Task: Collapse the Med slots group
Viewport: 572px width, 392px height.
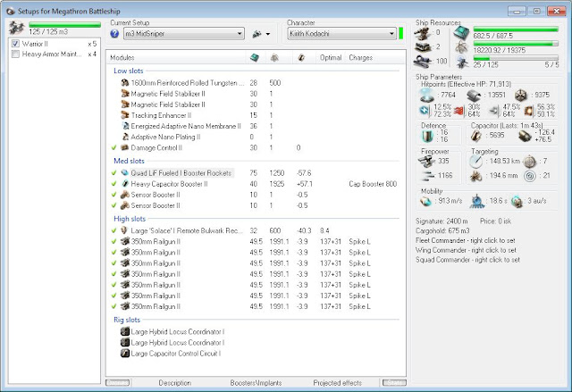Action: [129, 161]
